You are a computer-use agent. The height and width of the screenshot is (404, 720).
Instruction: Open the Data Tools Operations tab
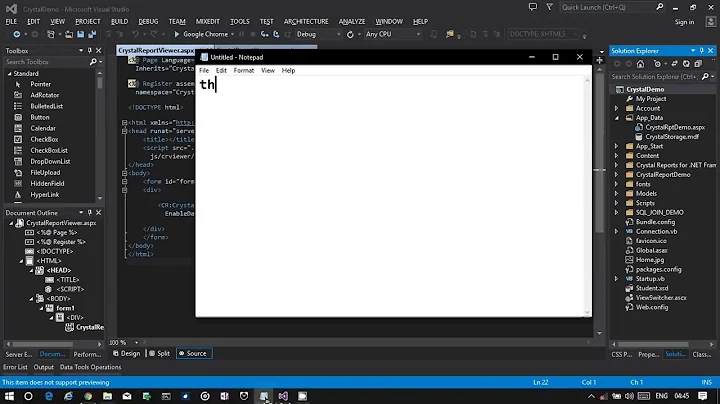90,367
